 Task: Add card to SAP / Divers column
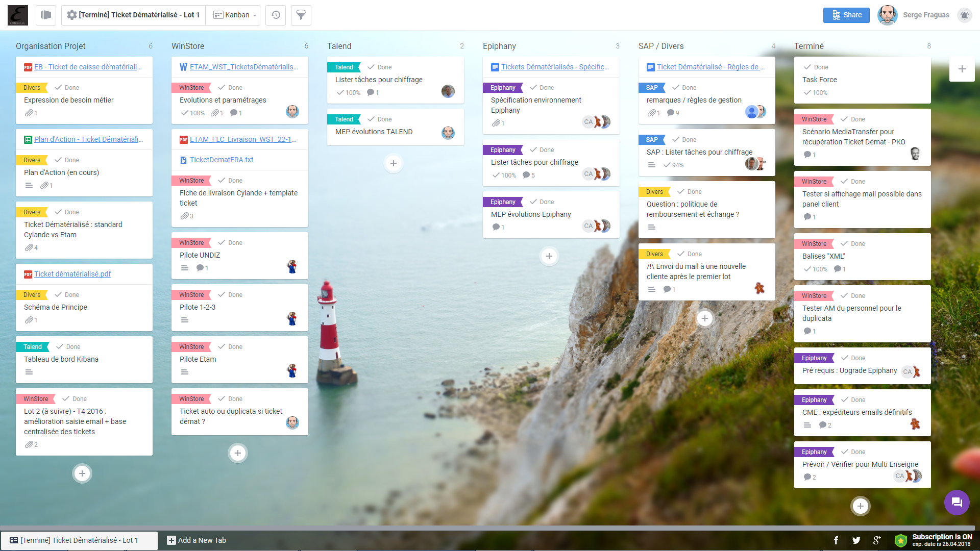coord(705,318)
